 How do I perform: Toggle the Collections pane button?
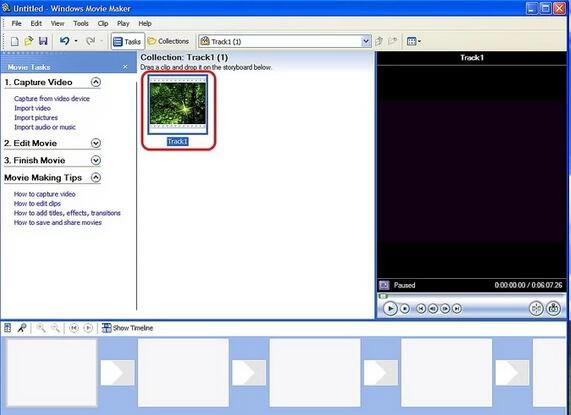[x=169, y=42]
